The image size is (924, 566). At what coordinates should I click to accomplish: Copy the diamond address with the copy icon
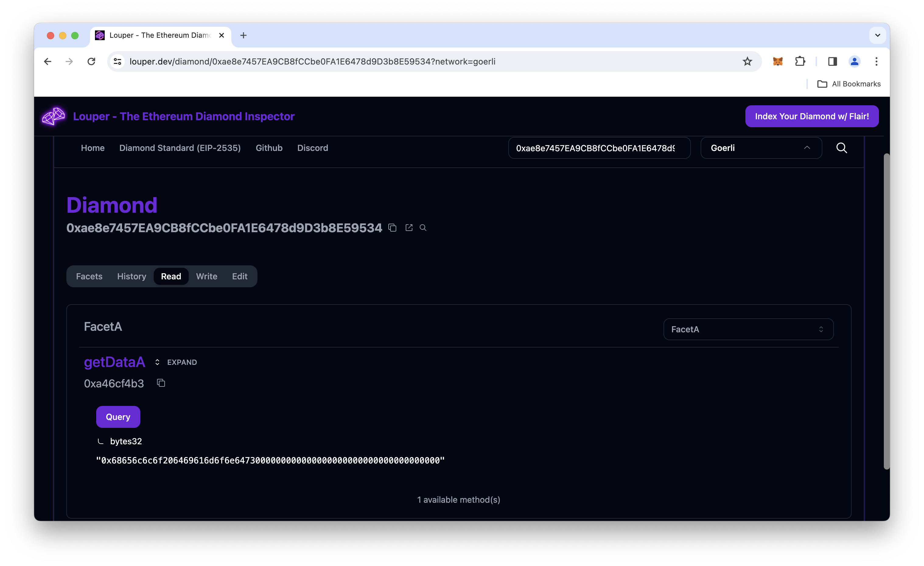392,228
